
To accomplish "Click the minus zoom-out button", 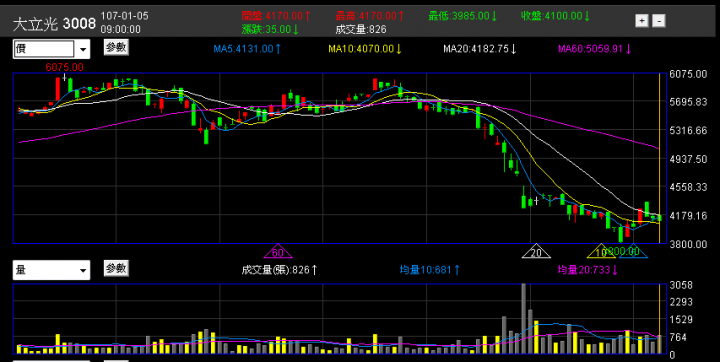I will pos(659,21).
